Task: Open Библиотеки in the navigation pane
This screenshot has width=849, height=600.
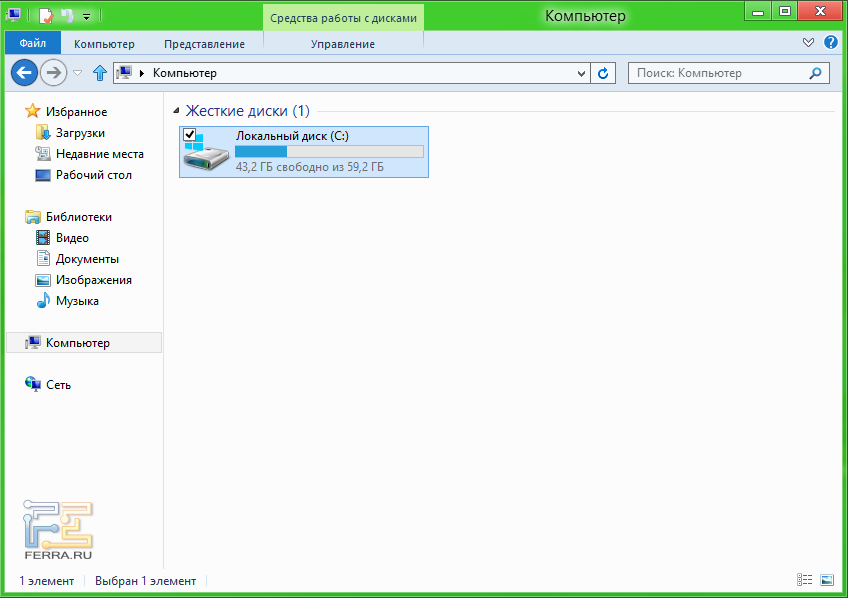Action: pos(79,217)
